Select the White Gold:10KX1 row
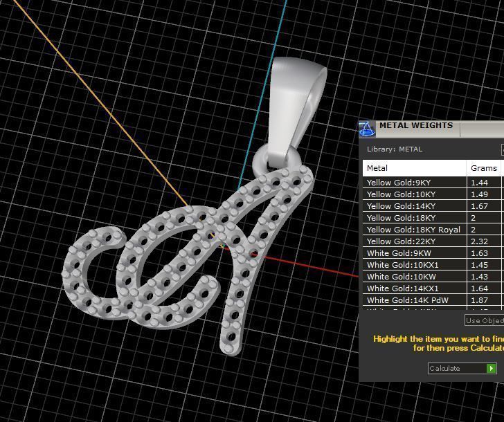504x422 pixels. pos(432,265)
